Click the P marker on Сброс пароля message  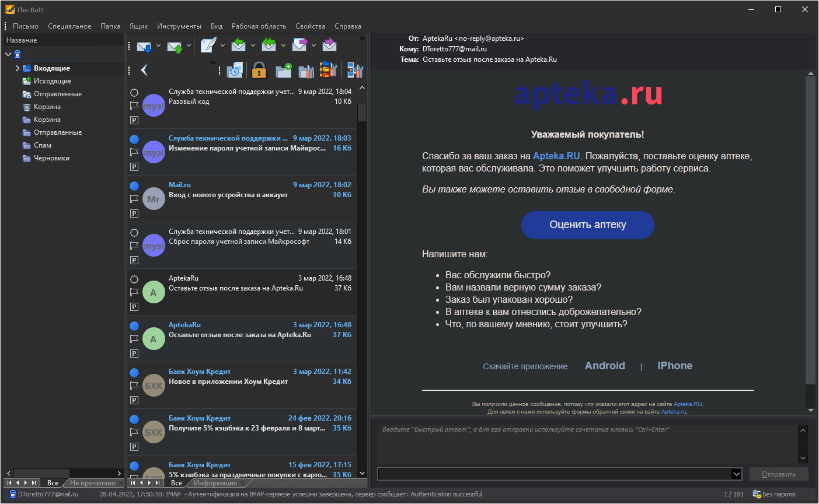coord(134,260)
